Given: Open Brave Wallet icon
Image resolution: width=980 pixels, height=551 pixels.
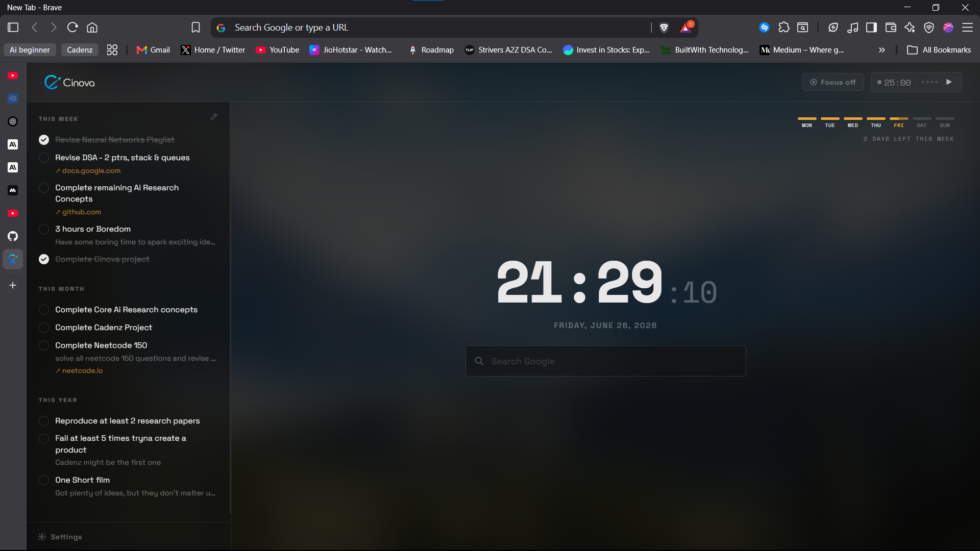Looking at the screenshot, I should (891, 28).
